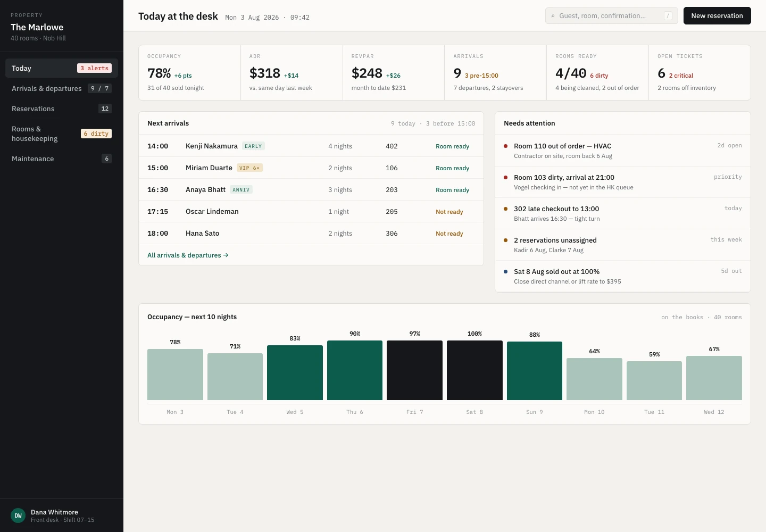
Task: Select the Miriam Duarte guest name
Action: (209, 168)
